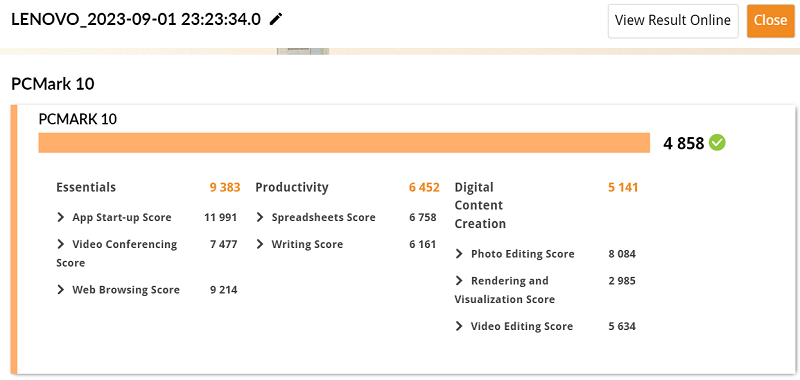Click Video Editing value 5 634
800x380 pixels.
pos(622,326)
